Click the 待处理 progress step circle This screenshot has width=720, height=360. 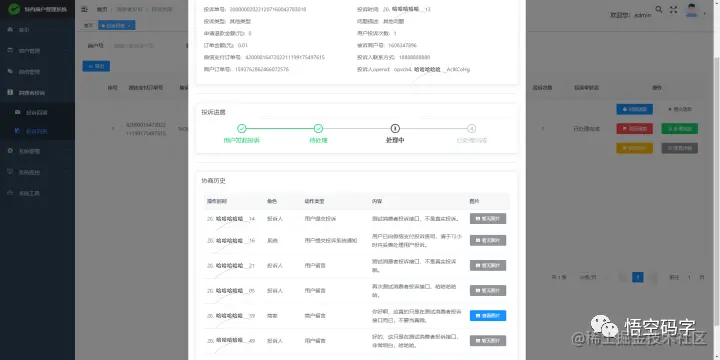click(x=318, y=129)
